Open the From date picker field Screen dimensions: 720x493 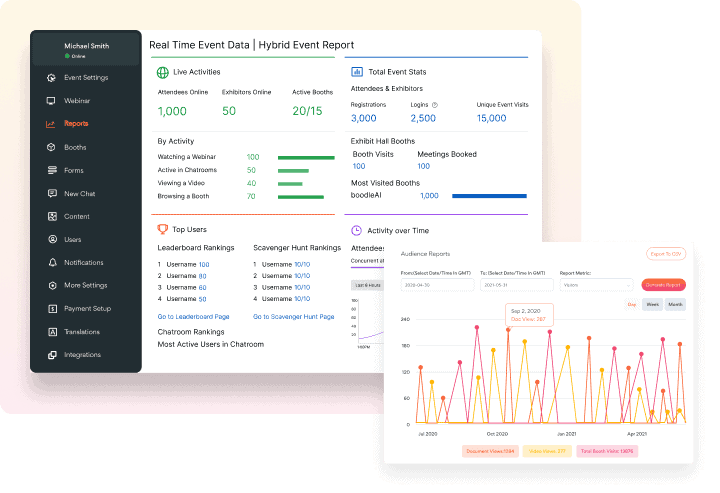[x=435, y=285]
